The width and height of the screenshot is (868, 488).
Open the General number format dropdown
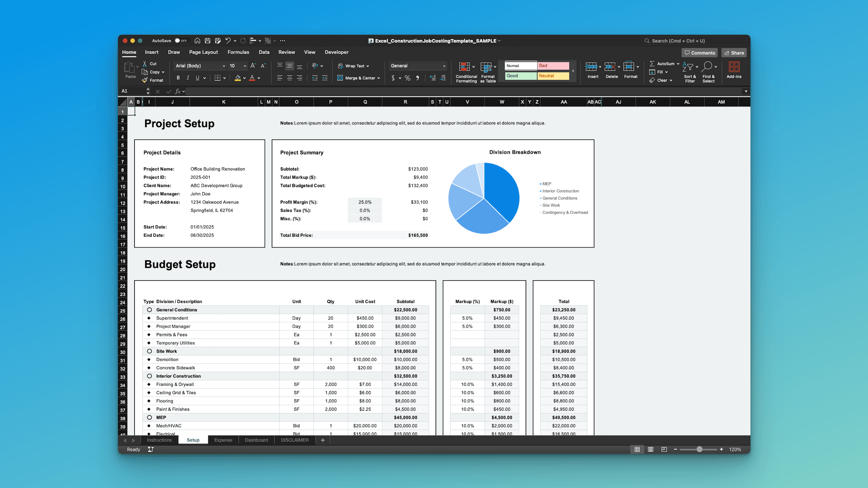coord(417,66)
